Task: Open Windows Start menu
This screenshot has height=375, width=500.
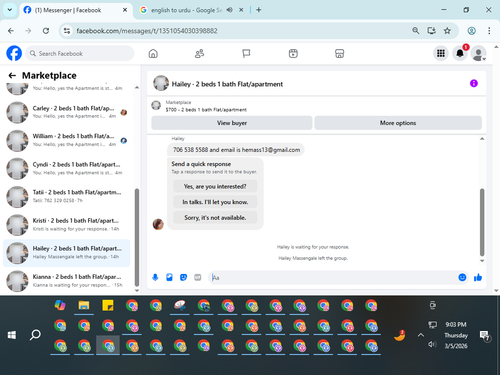Action: pyautogui.click(x=12, y=335)
